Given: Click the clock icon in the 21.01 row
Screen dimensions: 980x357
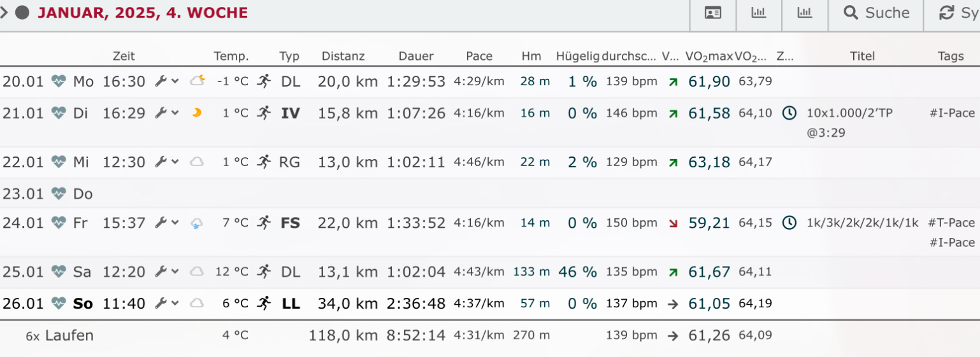Looking at the screenshot, I should [x=789, y=113].
